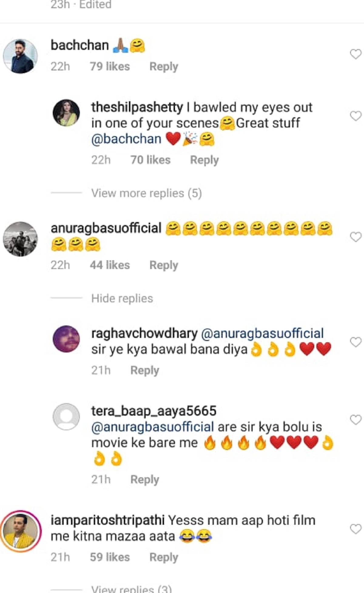The width and height of the screenshot is (364, 593).
Task: Open the iamparitoshtripathi username
Action: (107, 520)
